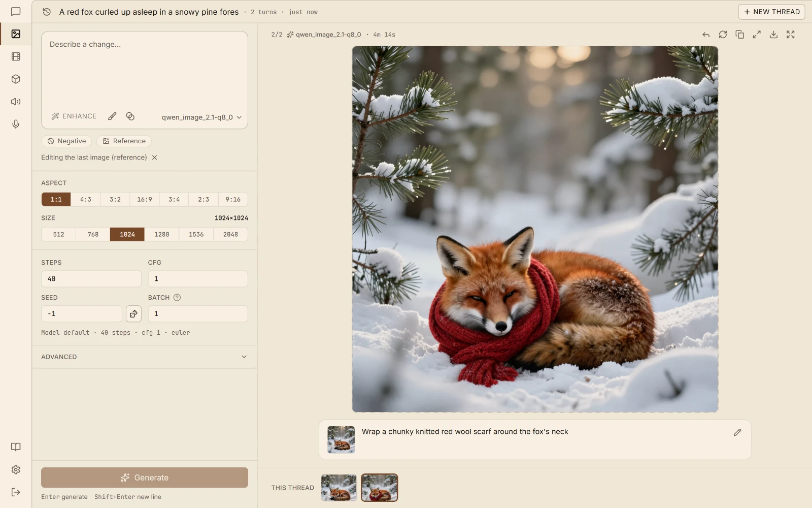
Task: Select aspect ratio 2:3
Action: point(204,200)
